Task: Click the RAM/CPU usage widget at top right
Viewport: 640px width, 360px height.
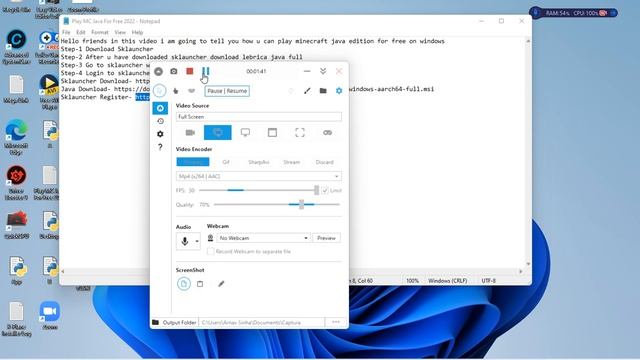Action: coord(573,13)
